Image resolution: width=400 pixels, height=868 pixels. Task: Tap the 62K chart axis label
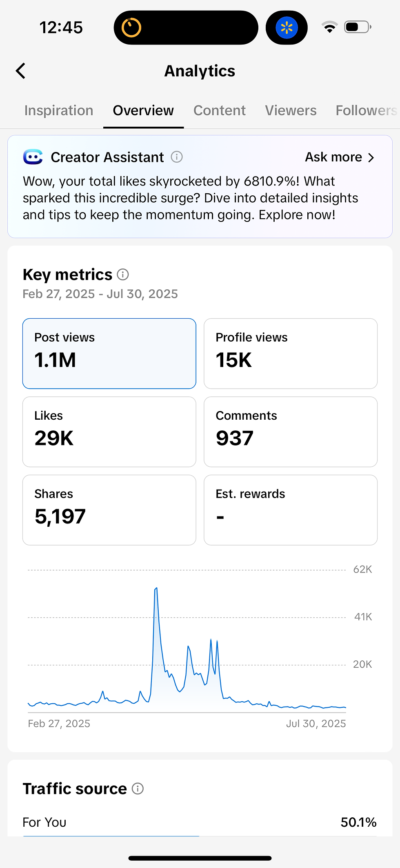(x=362, y=569)
